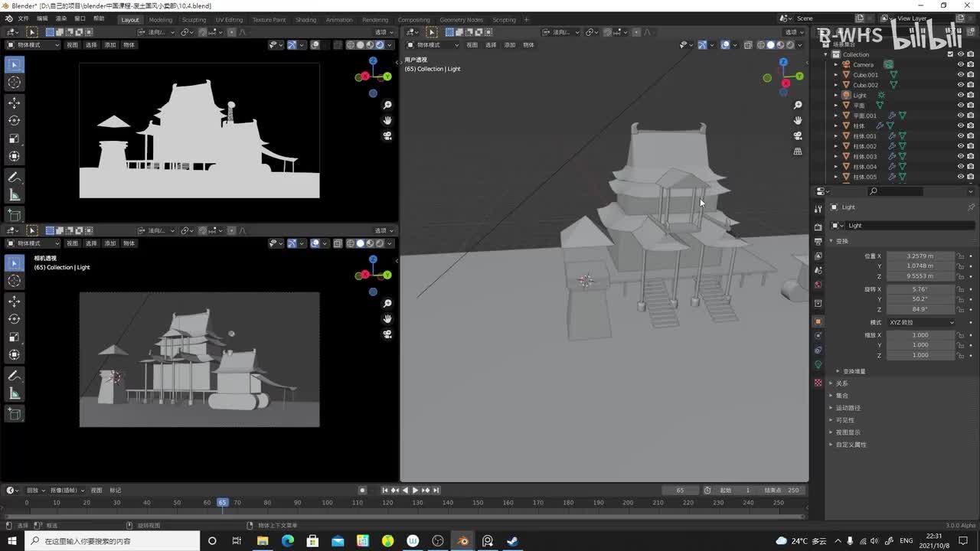Expand the 关系 (Relations) panel
The image size is (980, 551).
click(x=841, y=383)
